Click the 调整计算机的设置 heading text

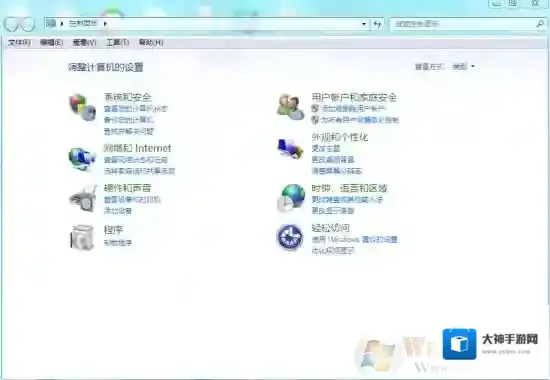coord(106,67)
